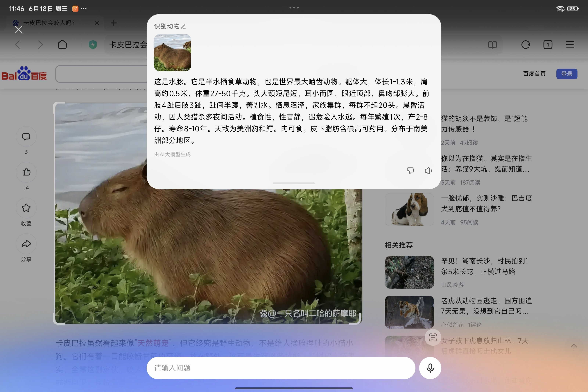Jump back to top with arrow icon

574,347
